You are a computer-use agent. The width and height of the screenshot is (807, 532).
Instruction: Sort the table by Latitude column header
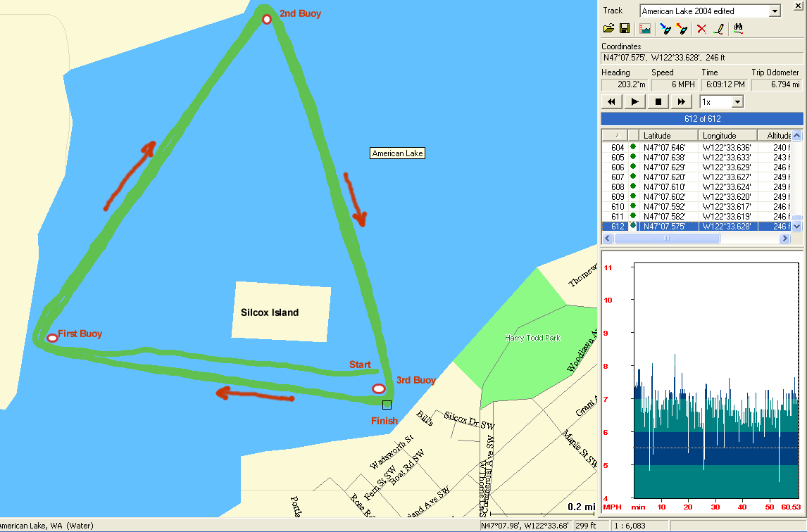coord(669,136)
